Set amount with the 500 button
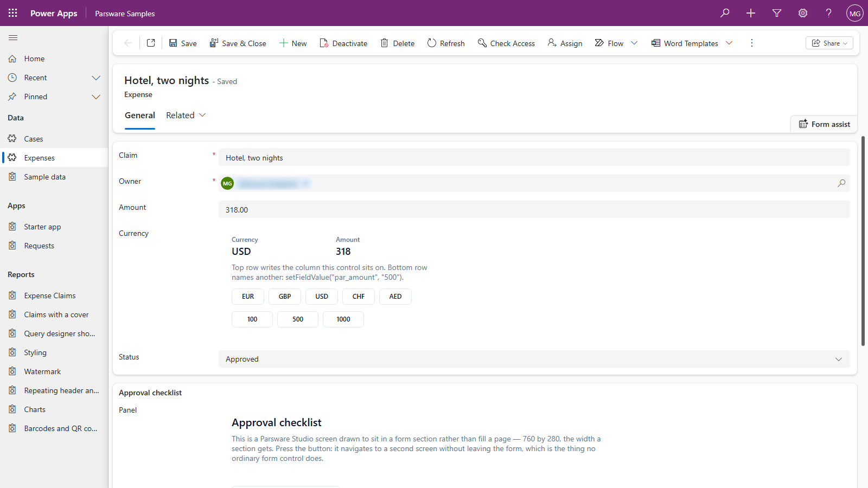 [x=298, y=319]
